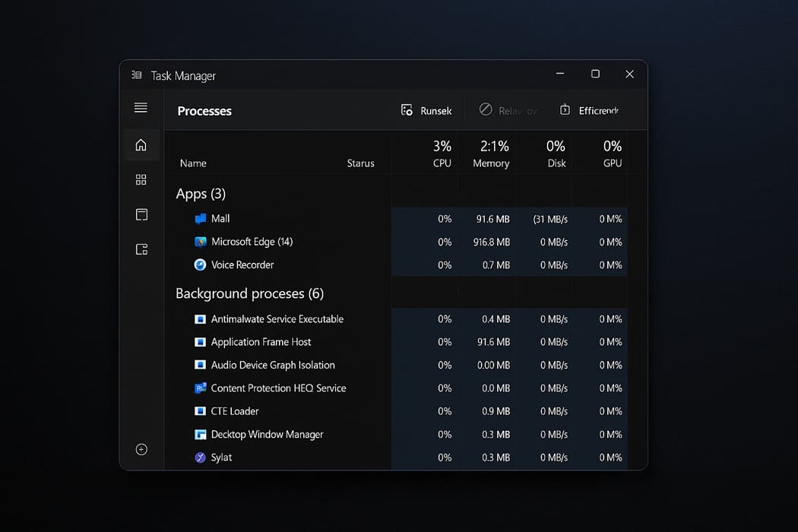Click the plus circle icon at sidebar bottom

pyautogui.click(x=141, y=449)
